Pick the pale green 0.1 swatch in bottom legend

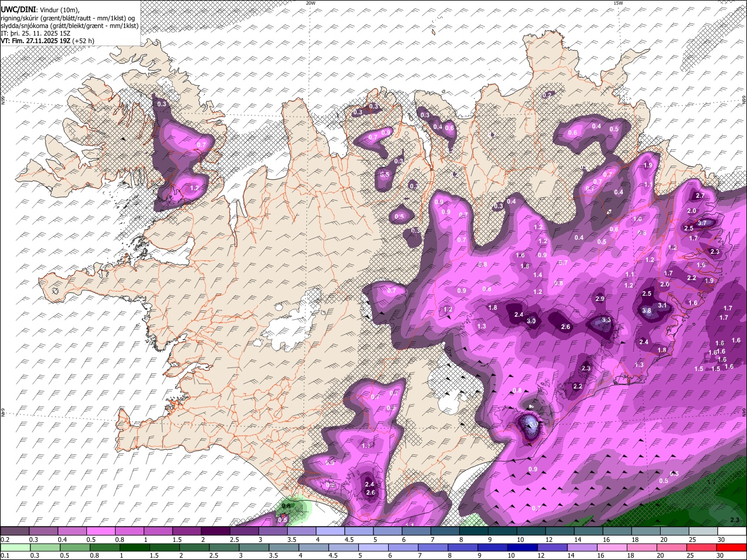point(15,548)
